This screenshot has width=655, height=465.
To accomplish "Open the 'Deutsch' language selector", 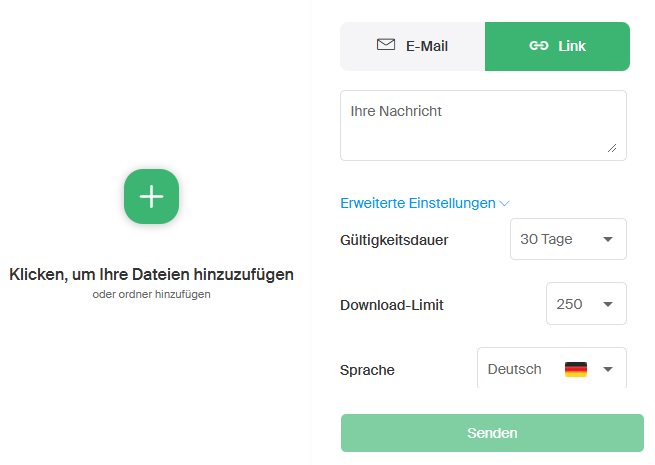I will click(x=551, y=369).
